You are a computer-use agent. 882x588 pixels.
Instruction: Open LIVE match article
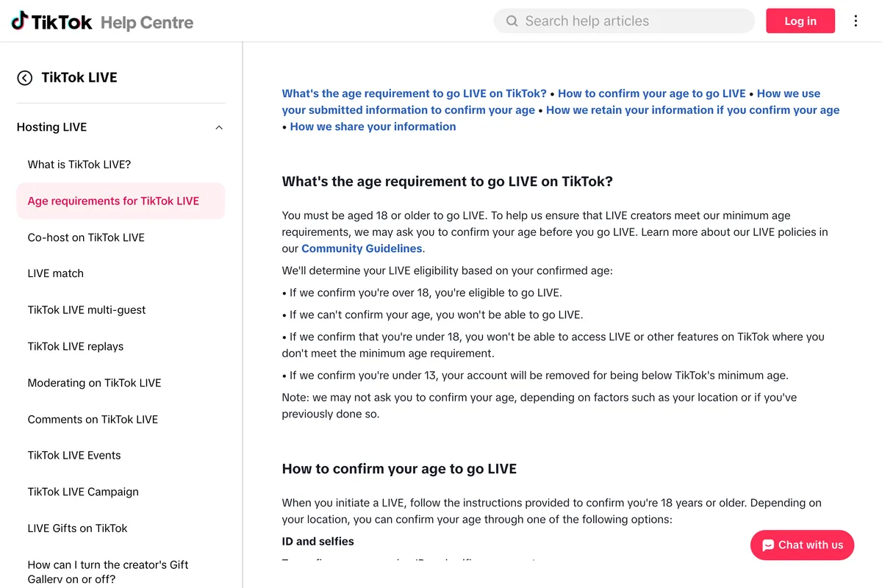pyautogui.click(x=56, y=273)
